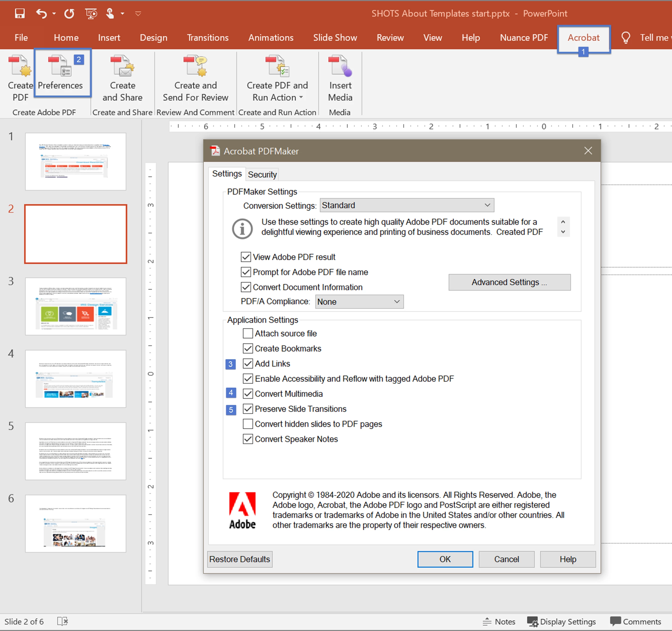Click Start From Beginning slideshow icon
This screenshot has width=672, height=631.
(91, 14)
